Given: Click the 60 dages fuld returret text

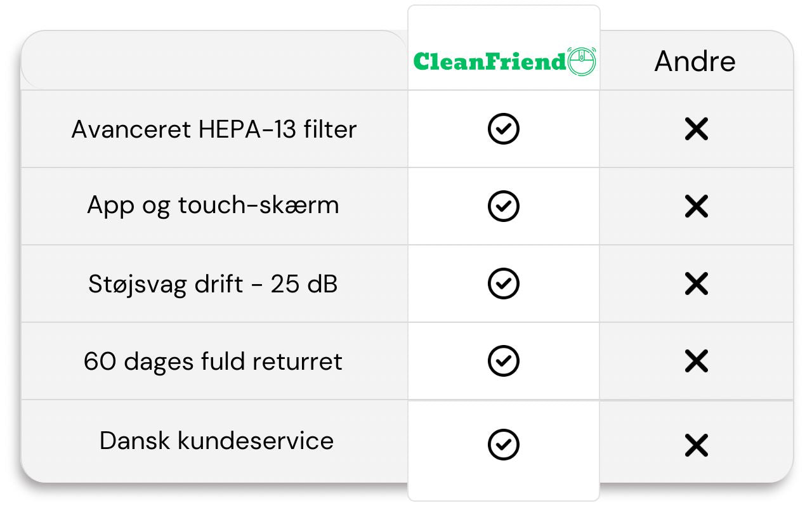Looking at the screenshot, I should [x=213, y=362].
